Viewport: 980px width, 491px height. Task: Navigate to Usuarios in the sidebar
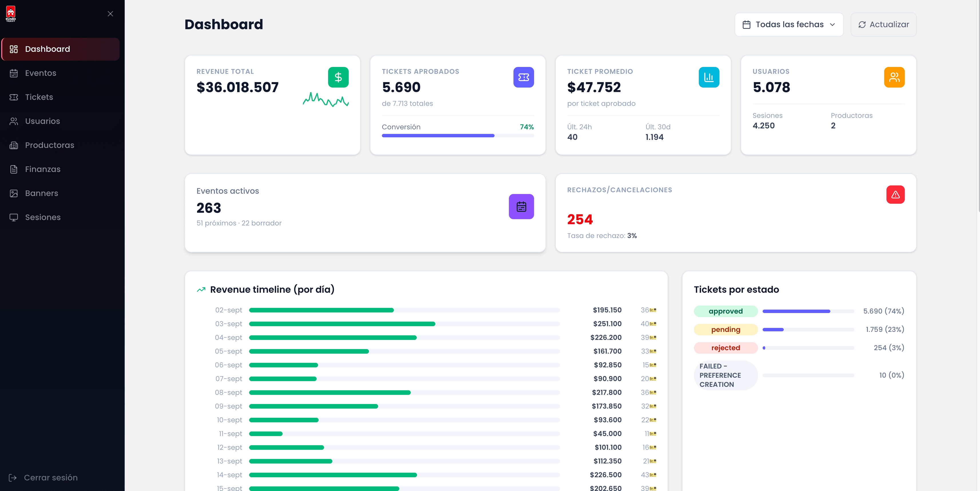(60, 121)
